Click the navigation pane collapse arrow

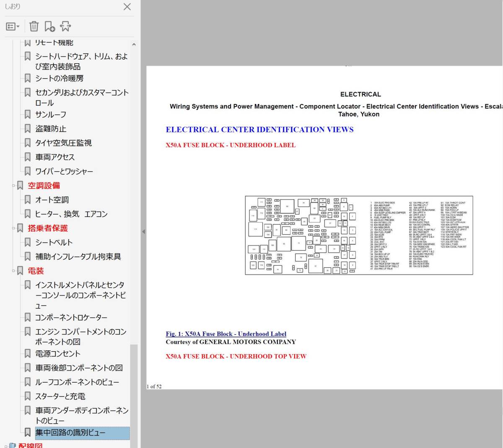[x=143, y=231]
